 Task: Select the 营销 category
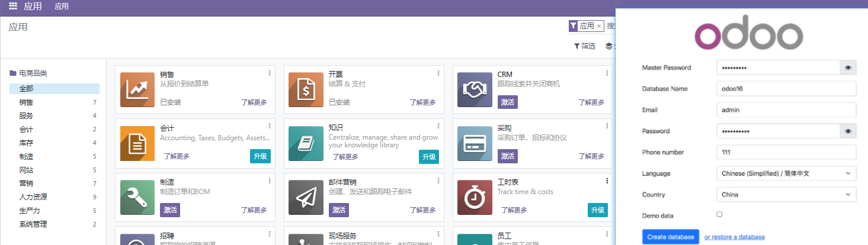55,183
